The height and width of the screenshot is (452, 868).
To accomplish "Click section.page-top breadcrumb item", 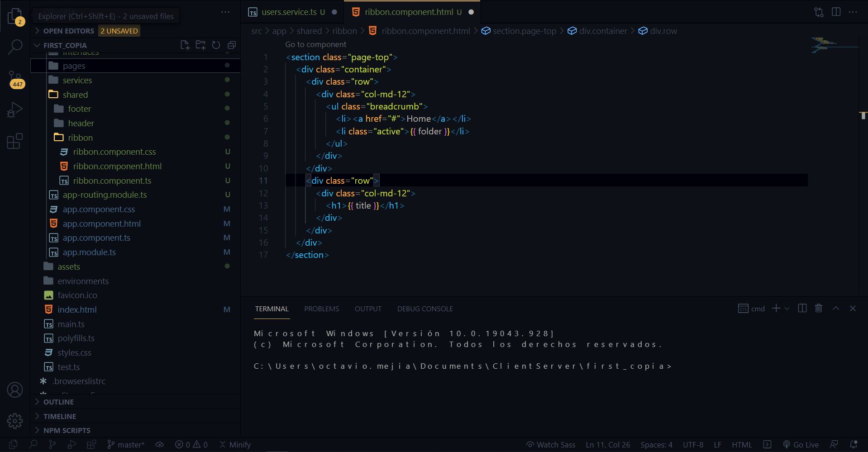I will point(519,31).
